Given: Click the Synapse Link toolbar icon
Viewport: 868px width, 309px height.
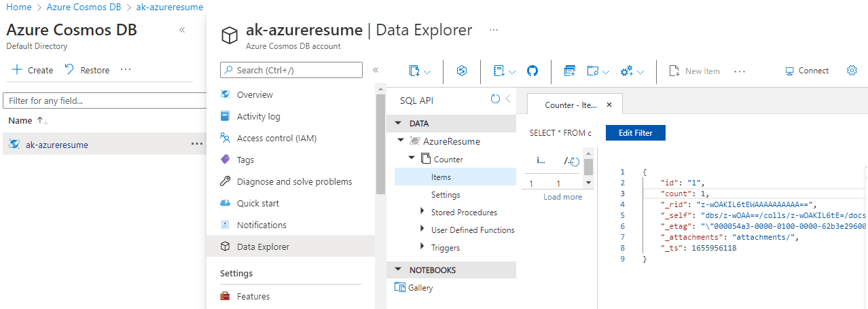Looking at the screenshot, I should click(x=462, y=71).
